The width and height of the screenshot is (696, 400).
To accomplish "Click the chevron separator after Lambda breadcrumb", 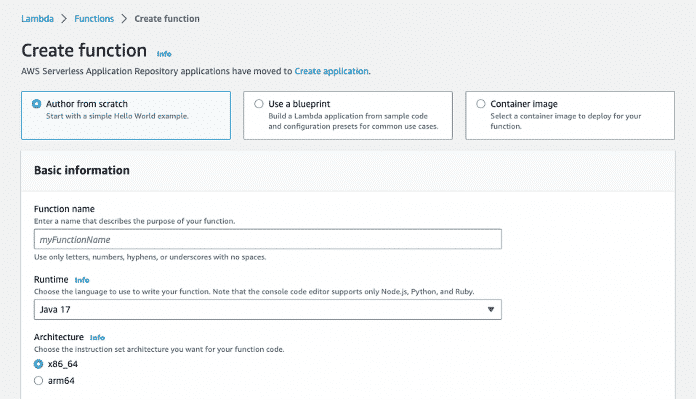I will pyautogui.click(x=62, y=18).
